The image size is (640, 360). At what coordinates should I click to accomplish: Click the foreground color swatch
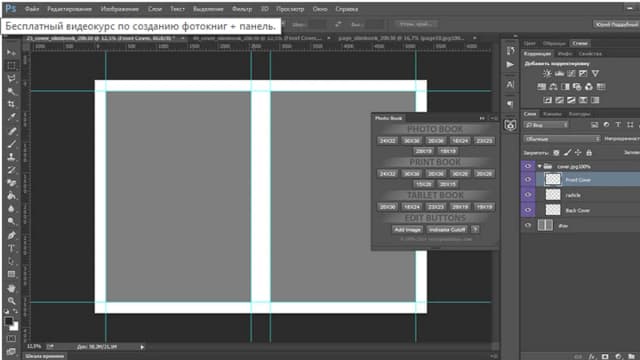(x=9, y=322)
